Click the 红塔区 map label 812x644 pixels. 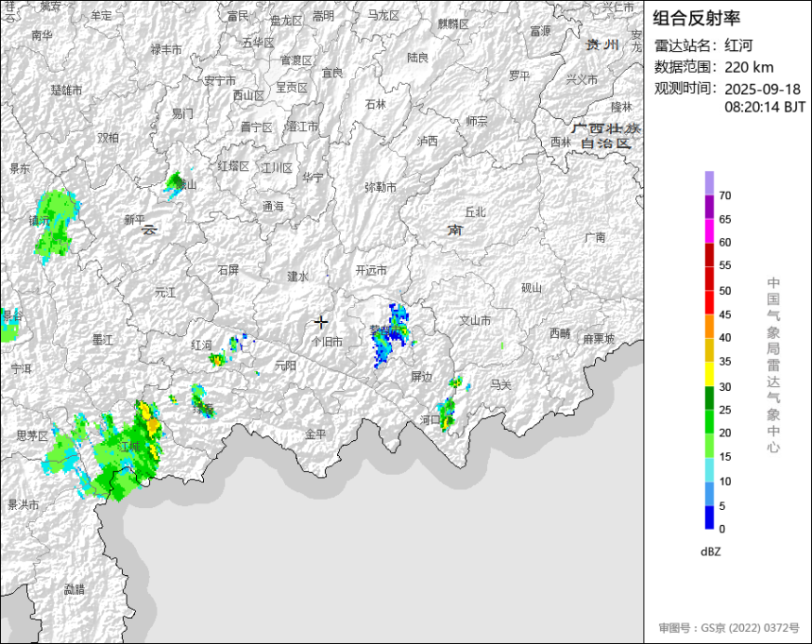[233, 166]
